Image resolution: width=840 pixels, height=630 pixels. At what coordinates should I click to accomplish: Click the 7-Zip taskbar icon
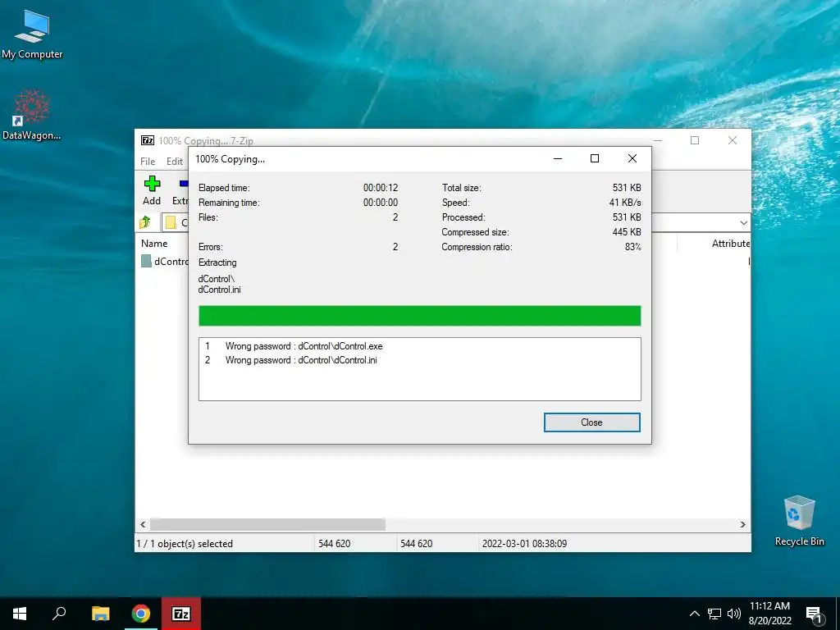click(181, 614)
